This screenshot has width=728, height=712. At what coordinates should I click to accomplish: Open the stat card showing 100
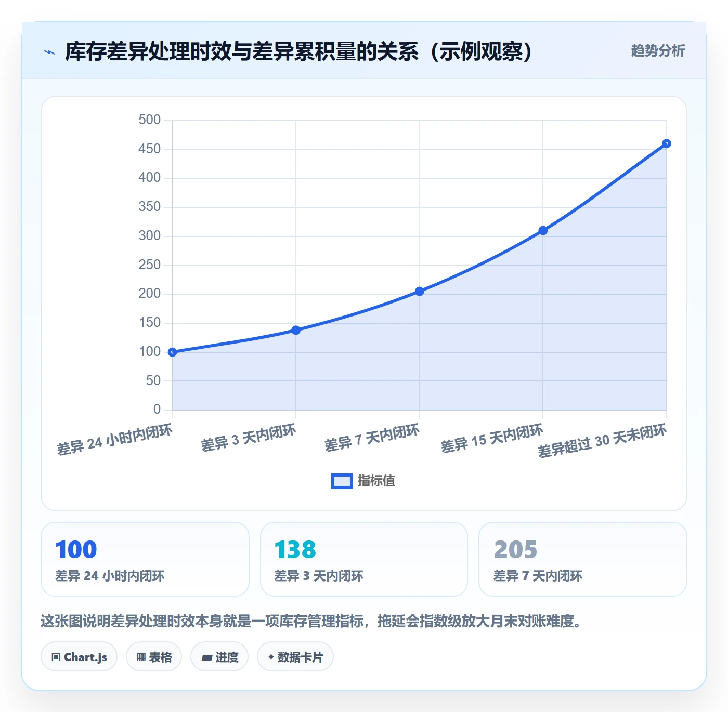pos(145,559)
